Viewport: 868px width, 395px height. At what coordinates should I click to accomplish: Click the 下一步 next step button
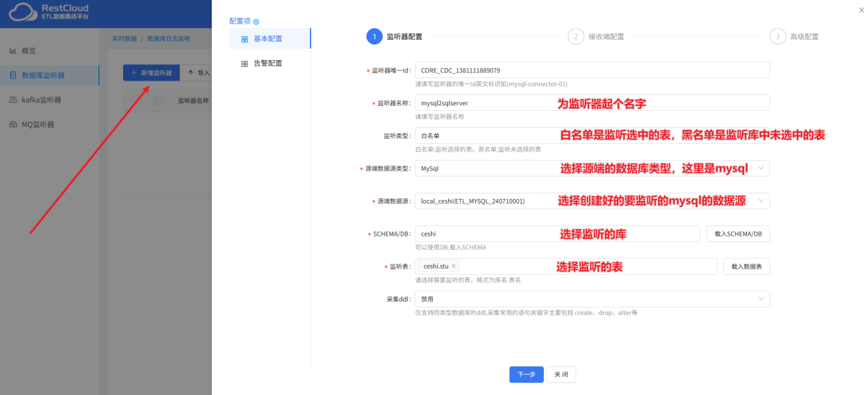pos(526,374)
